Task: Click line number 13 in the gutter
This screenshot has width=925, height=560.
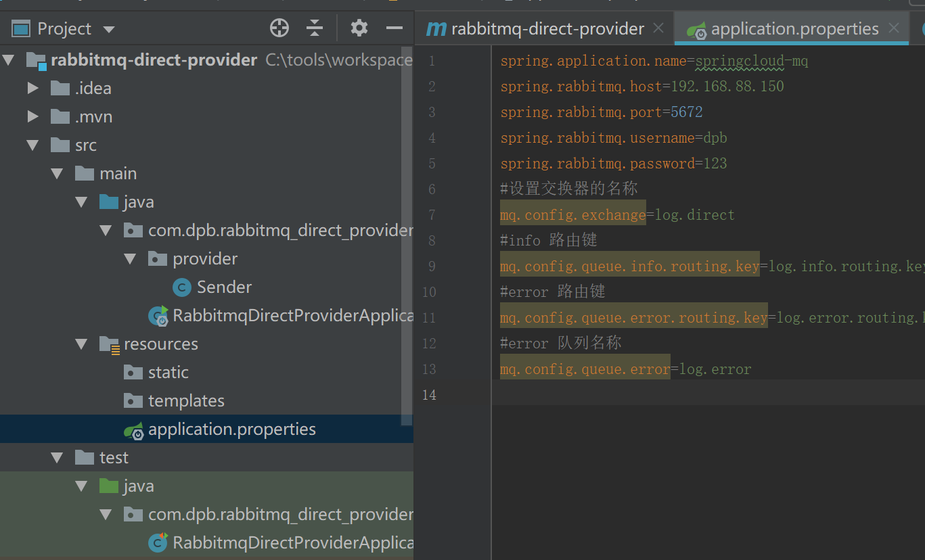Action: click(x=428, y=369)
